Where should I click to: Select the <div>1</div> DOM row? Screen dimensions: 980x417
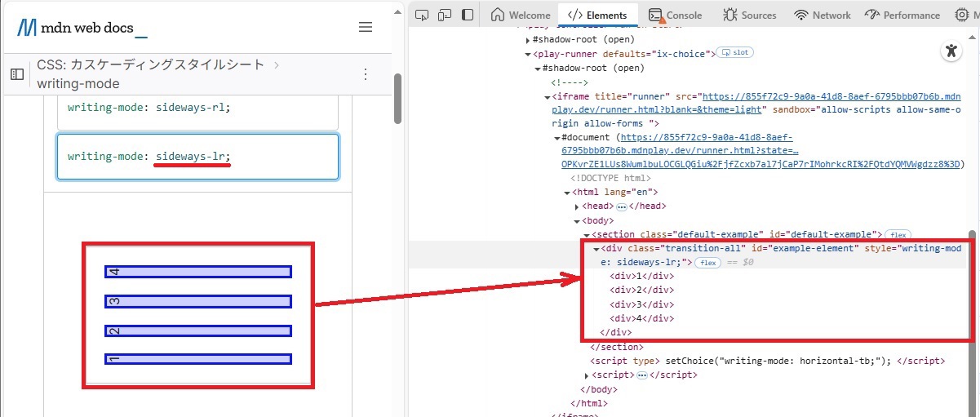coord(642,277)
